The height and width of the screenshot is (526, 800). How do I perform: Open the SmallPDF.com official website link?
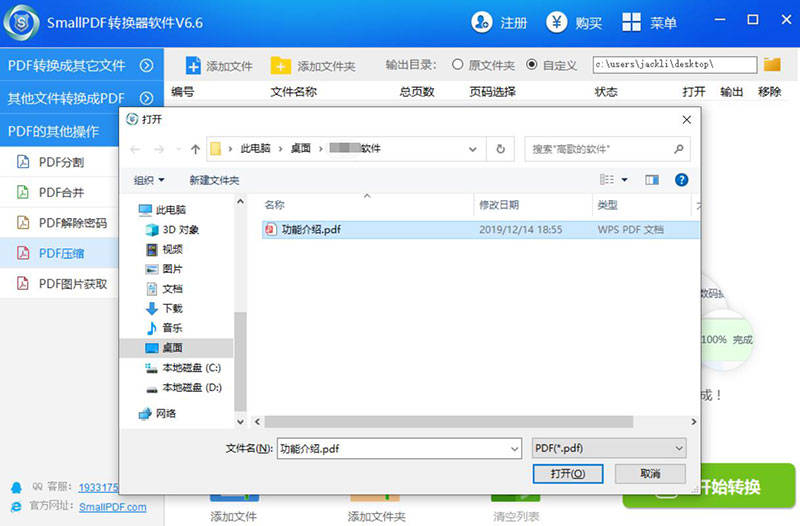(112, 507)
